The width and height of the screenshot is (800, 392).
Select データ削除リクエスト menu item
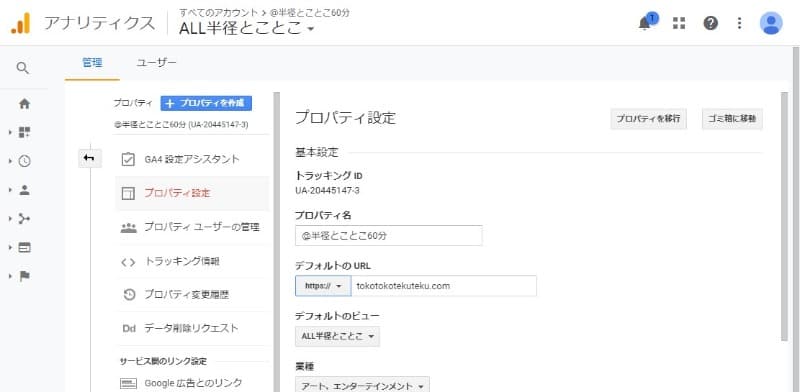[x=192, y=328]
